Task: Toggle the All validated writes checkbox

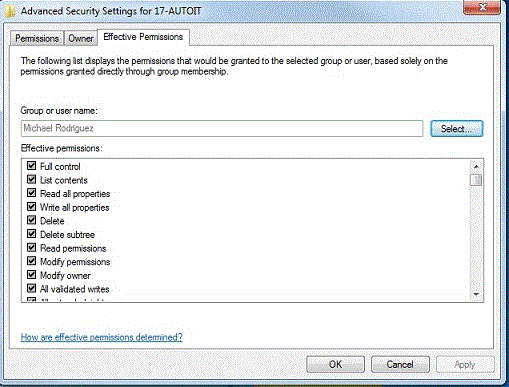Action: (x=31, y=288)
